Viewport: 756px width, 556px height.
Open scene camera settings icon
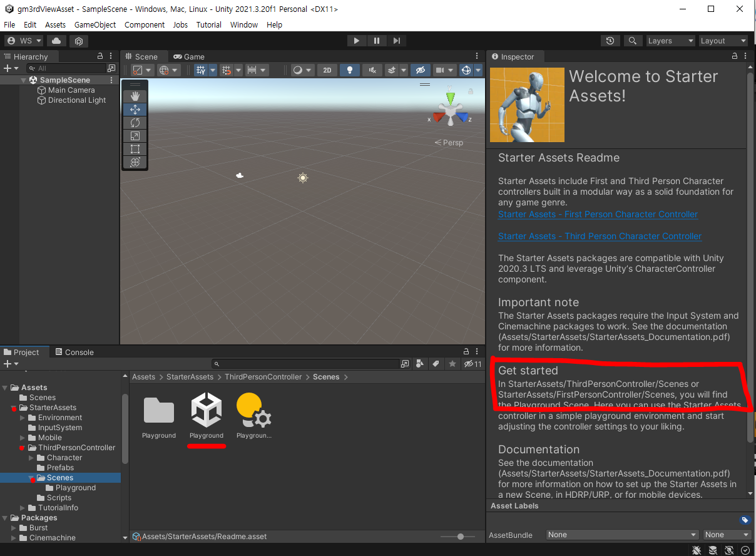[x=440, y=70]
